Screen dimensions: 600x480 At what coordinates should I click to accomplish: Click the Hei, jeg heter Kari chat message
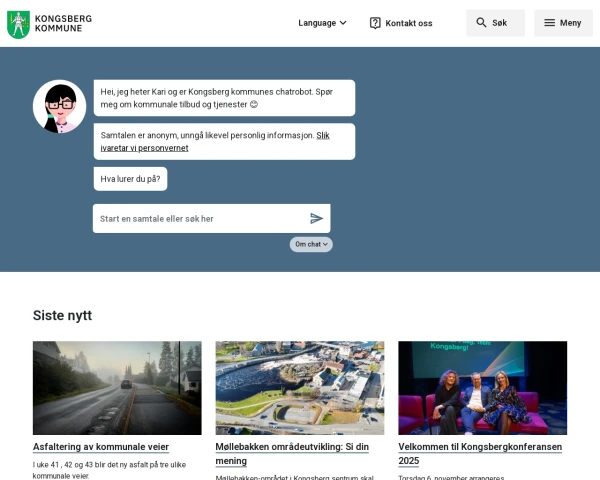(x=224, y=98)
